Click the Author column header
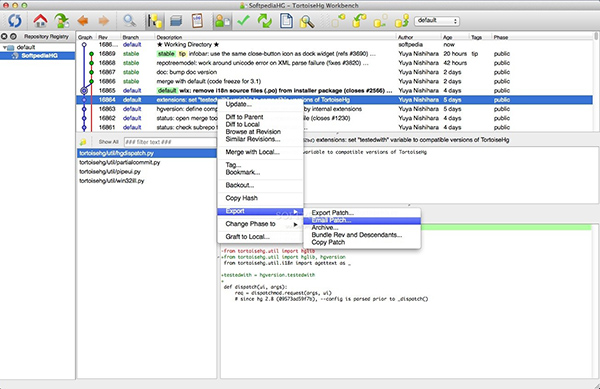600x389 pixels. pos(419,37)
